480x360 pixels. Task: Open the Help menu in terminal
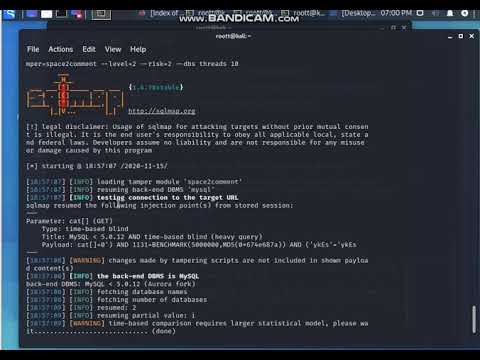tap(138, 49)
